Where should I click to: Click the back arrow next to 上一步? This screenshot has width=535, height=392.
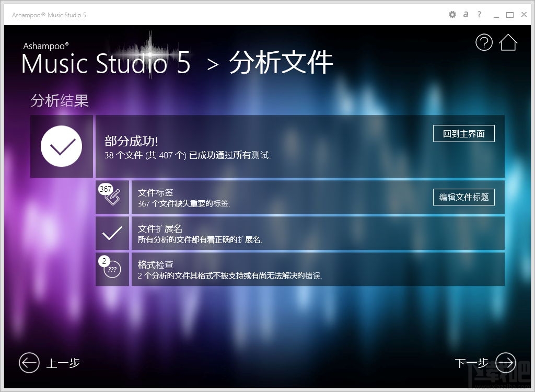tap(29, 363)
